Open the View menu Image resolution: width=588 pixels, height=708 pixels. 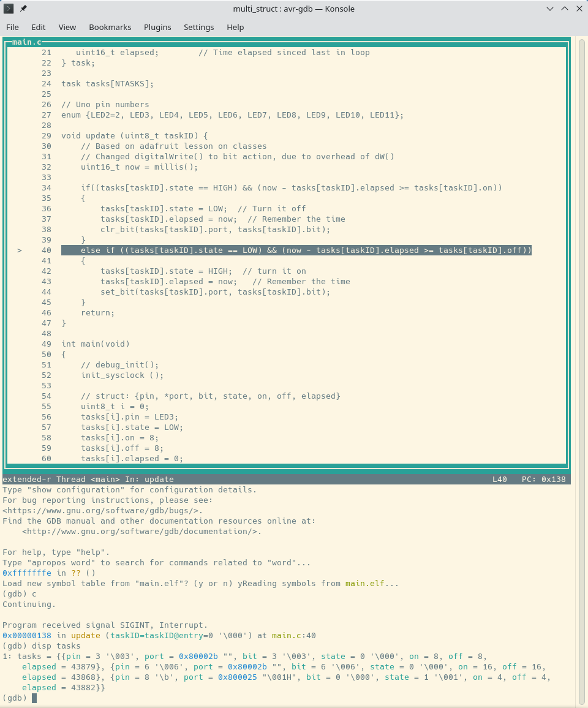point(67,27)
